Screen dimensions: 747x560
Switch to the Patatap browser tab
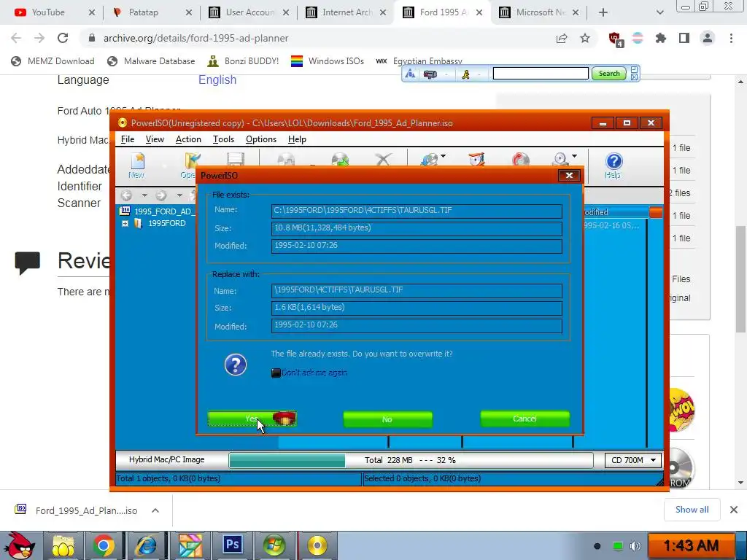[x=152, y=12]
